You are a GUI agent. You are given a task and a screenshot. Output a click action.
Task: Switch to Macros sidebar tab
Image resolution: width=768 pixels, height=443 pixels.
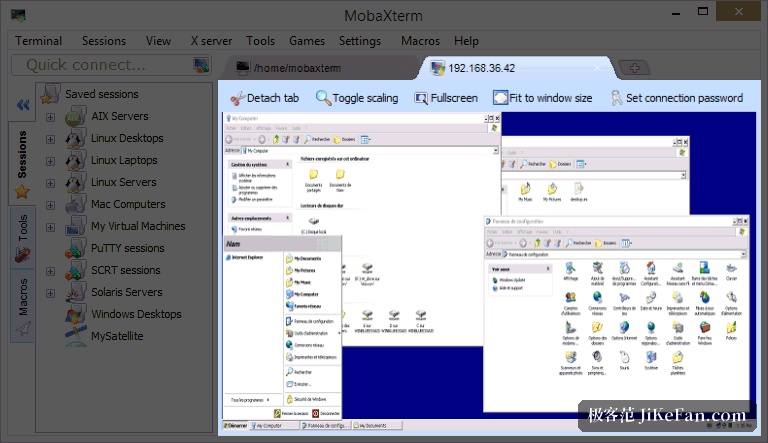click(23, 304)
